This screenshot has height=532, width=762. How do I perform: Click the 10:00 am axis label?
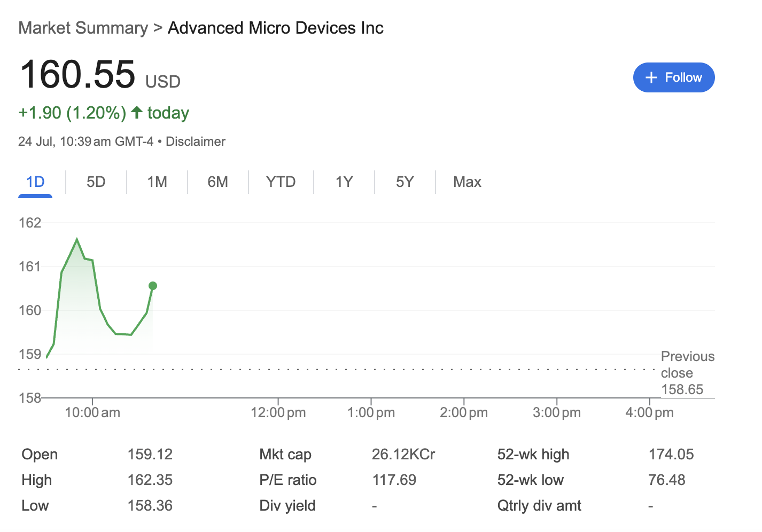(x=92, y=412)
